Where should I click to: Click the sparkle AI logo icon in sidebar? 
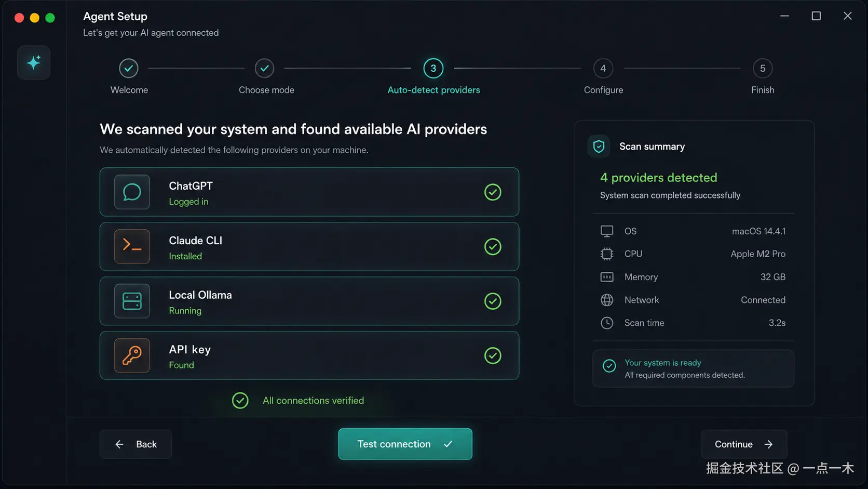[34, 62]
